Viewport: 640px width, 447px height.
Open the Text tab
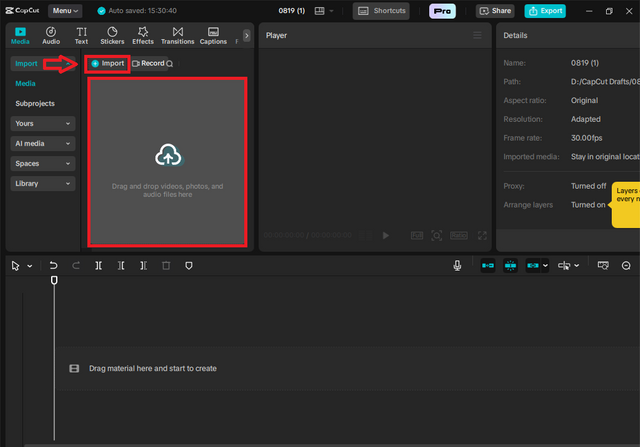point(81,36)
